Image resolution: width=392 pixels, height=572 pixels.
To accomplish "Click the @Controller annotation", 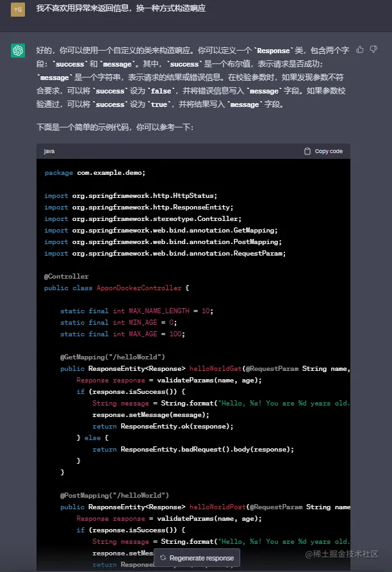I will [67, 276].
